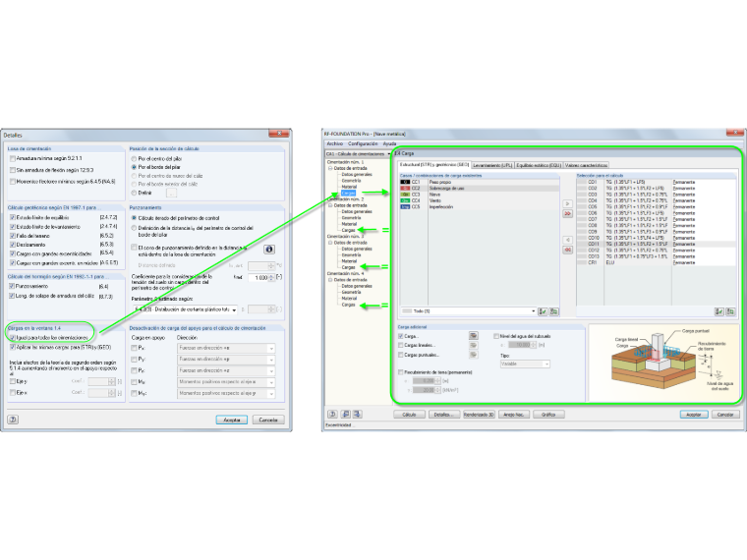Switch to Valores característicos tab
This screenshot has width=747, height=560.
click(x=586, y=165)
